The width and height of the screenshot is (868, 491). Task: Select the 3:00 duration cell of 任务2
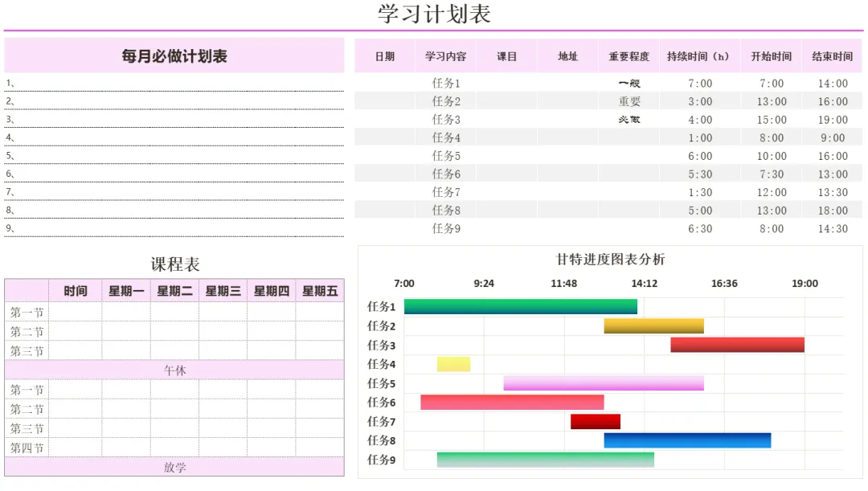(700, 101)
